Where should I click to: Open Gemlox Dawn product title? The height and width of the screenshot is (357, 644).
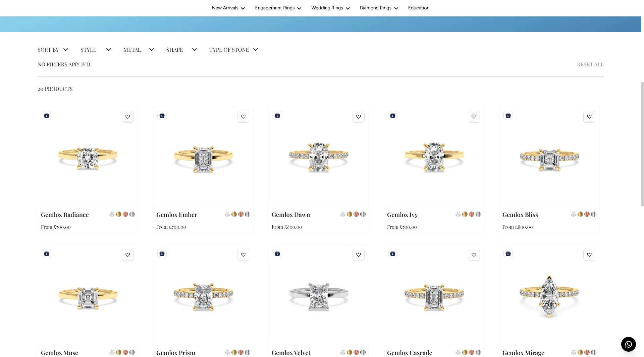pos(291,215)
